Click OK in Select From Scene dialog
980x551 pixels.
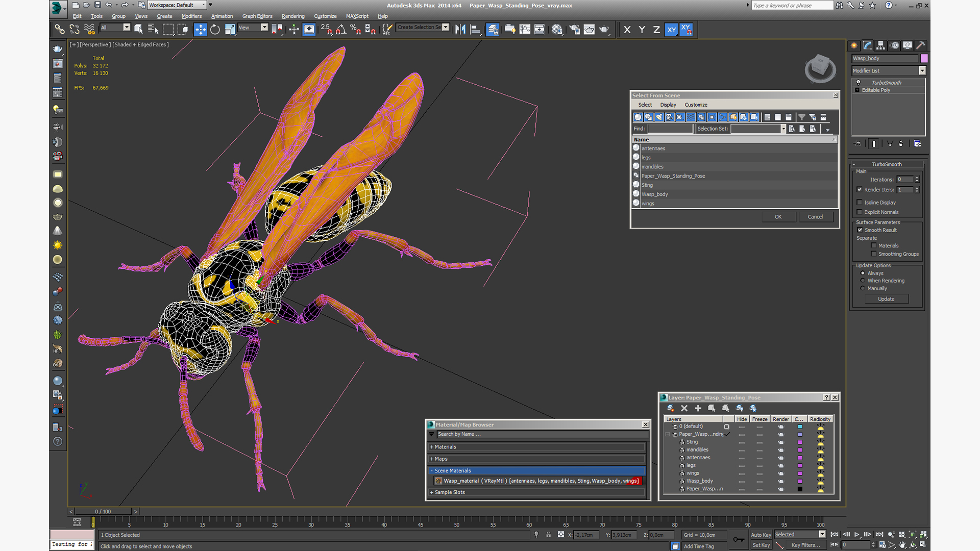click(x=778, y=217)
